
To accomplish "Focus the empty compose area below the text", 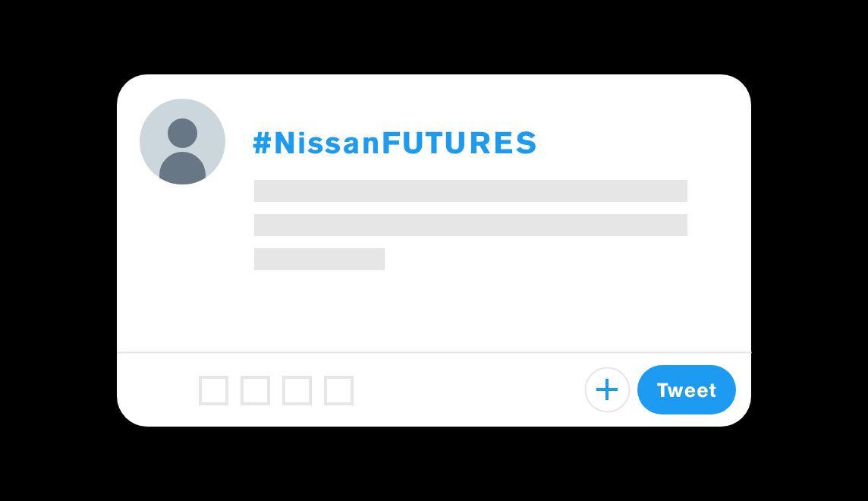I will click(x=470, y=311).
